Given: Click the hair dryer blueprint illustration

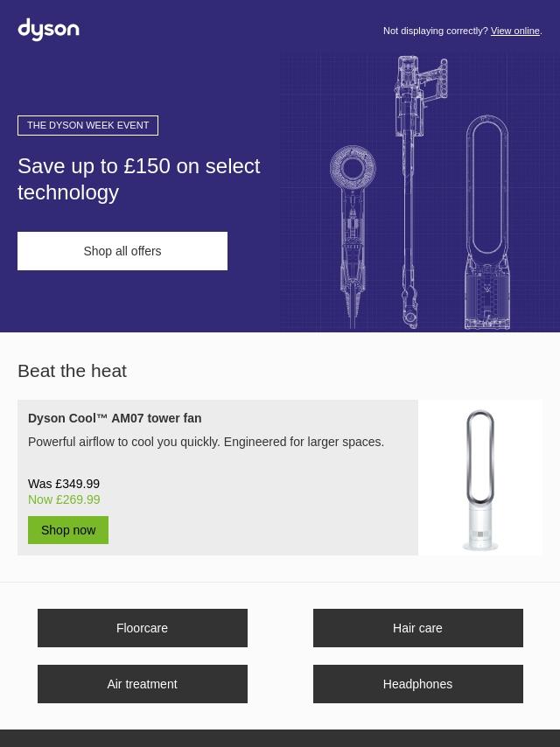Looking at the screenshot, I should tap(353, 237).
